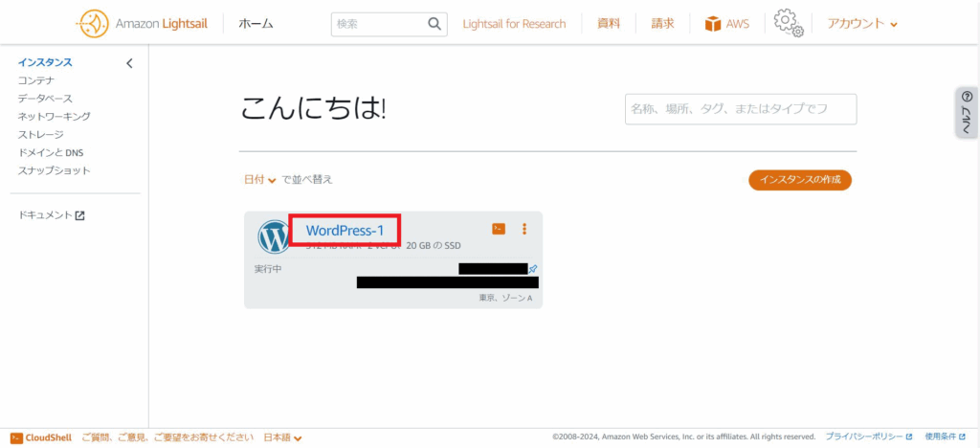
Task: Select コンテナ in the sidebar
Action: click(x=37, y=80)
